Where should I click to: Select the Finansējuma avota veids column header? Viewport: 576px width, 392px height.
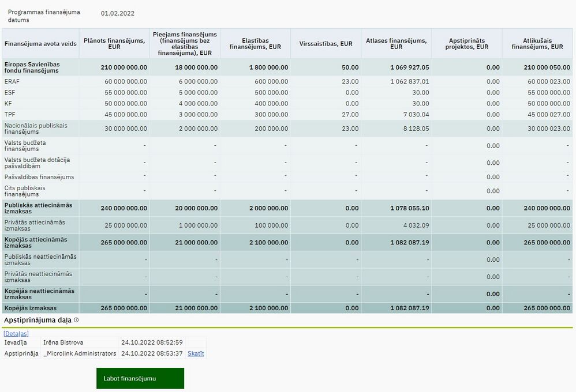click(x=40, y=44)
